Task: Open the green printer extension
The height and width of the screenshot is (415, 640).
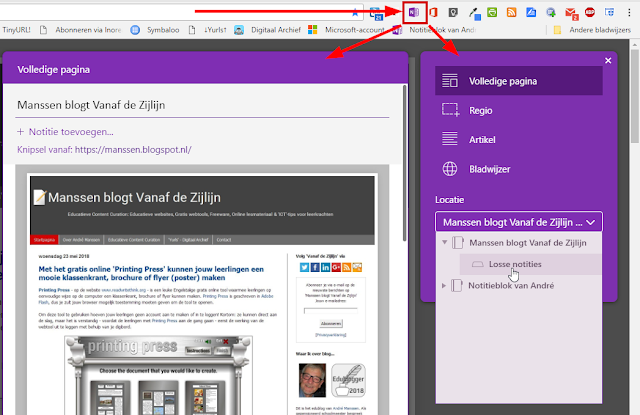Action: point(492,13)
